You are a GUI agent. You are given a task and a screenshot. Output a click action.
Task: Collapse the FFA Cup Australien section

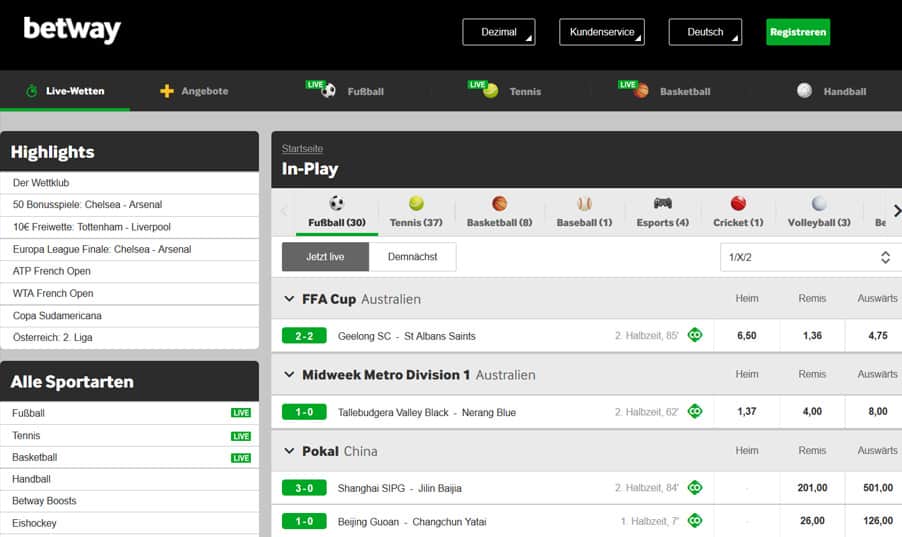289,299
